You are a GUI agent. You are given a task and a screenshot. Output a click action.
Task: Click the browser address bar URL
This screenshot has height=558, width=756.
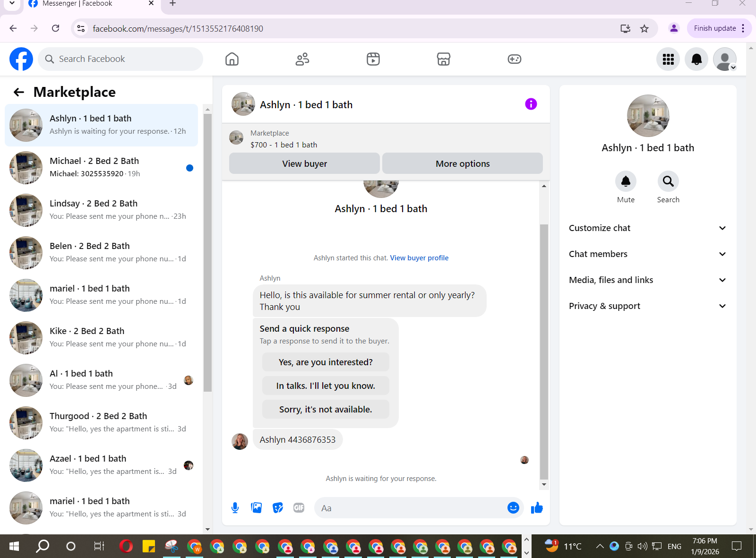178,28
